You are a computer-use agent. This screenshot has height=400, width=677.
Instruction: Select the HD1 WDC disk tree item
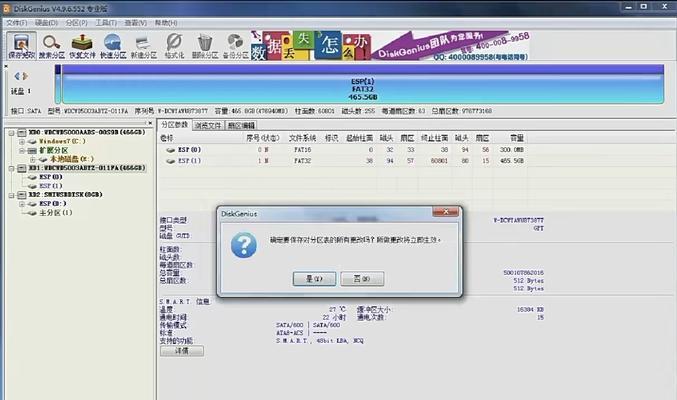pyautogui.click(x=87, y=168)
